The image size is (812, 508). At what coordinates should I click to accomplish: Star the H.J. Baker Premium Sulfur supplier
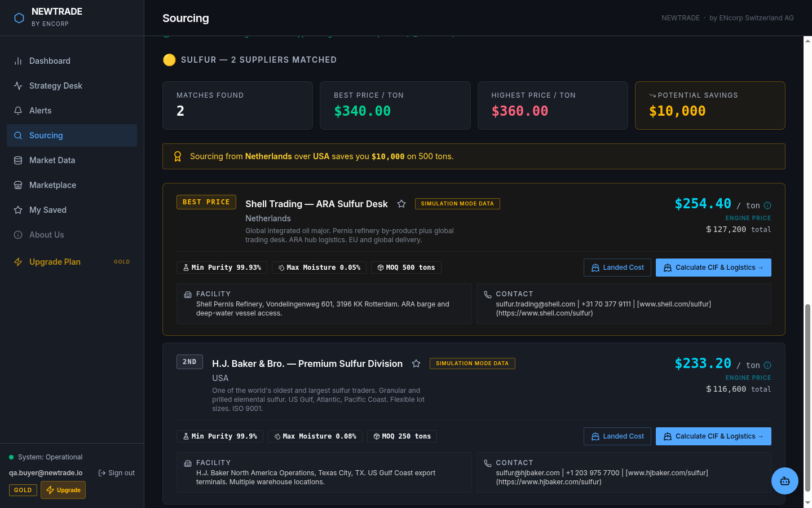click(416, 364)
